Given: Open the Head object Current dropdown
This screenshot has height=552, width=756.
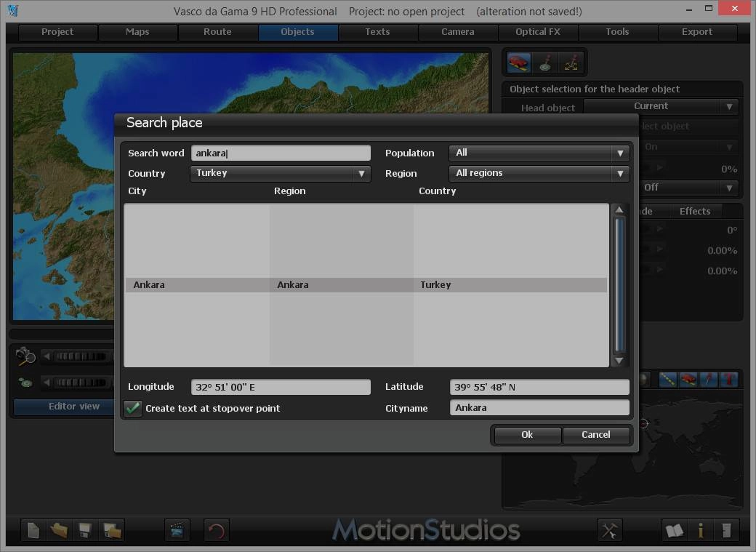Looking at the screenshot, I should coord(661,106).
